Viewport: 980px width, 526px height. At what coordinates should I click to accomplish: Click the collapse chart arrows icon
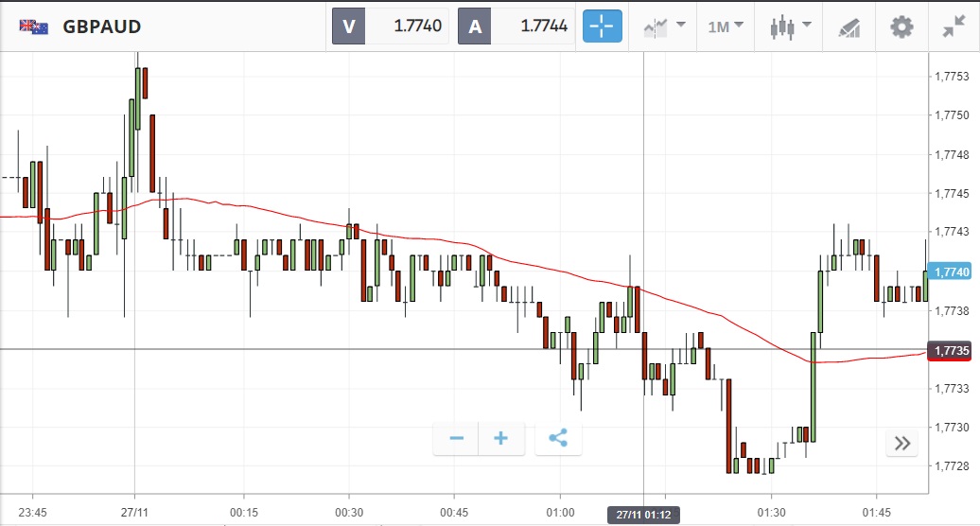[953, 26]
